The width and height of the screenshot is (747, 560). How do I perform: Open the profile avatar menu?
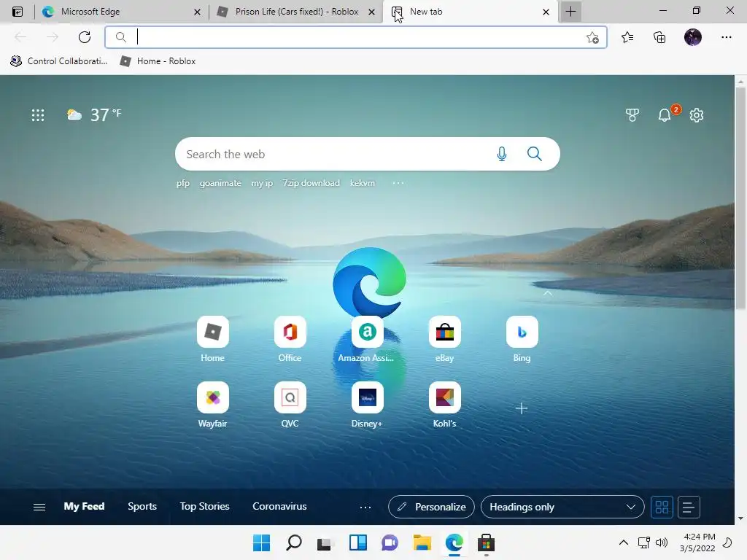coord(693,37)
